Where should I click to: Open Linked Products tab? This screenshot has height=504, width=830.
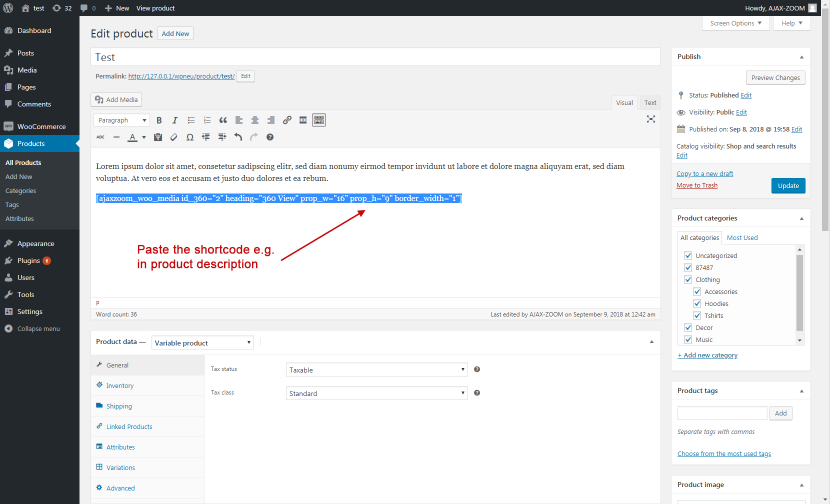coord(147,426)
